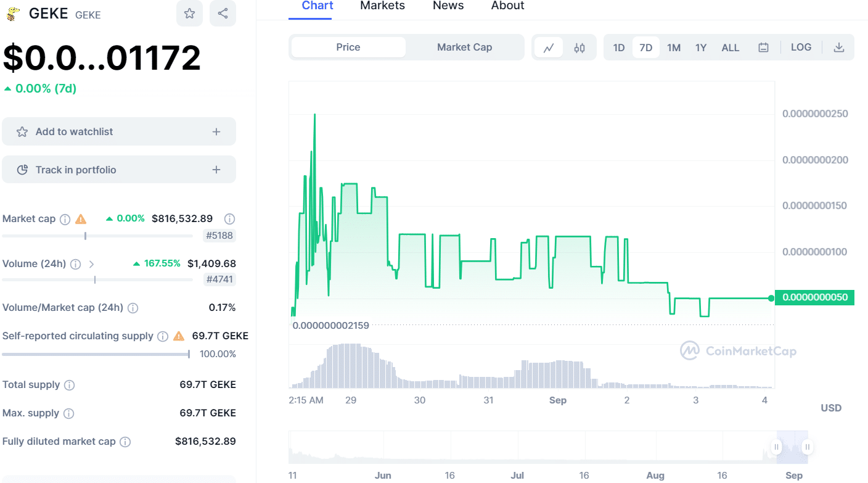Click the market cap rank slider bar
The height and width of the screenshot is (483, 868).
(x=97, y=236)
